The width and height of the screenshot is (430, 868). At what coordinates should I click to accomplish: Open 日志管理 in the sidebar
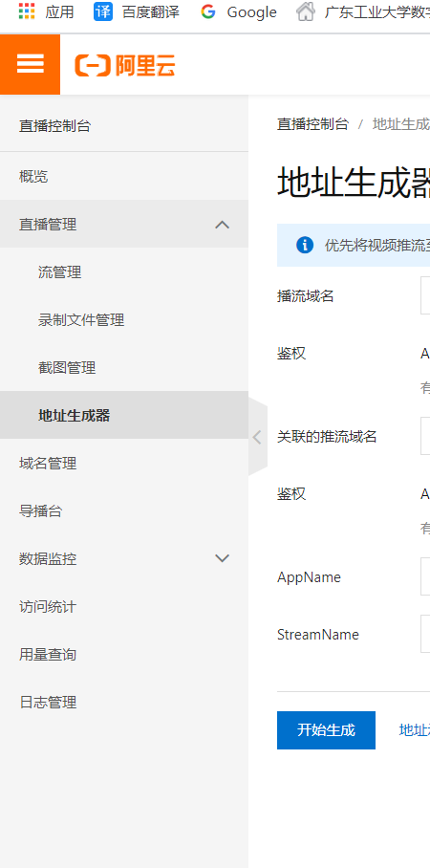[x=124, y=702]
